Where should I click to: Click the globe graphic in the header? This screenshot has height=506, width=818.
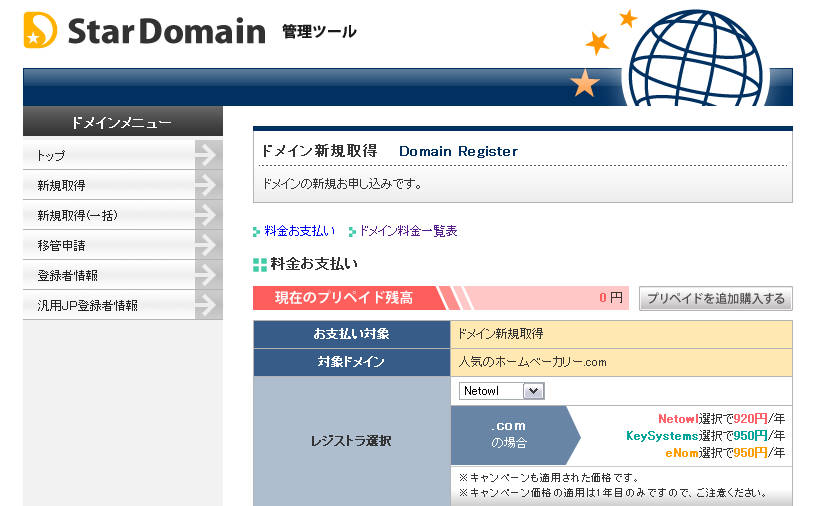coord(695,58)
